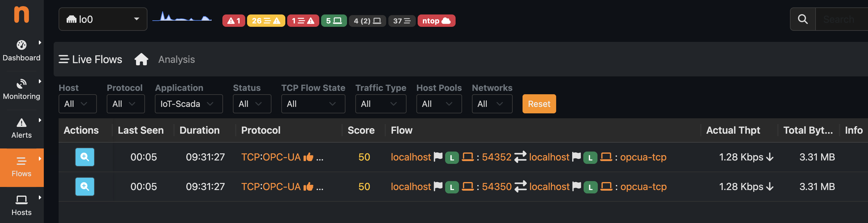Click yellow badge showing 26 flow alerts
The image size is (868, 223).
(266, 21)
